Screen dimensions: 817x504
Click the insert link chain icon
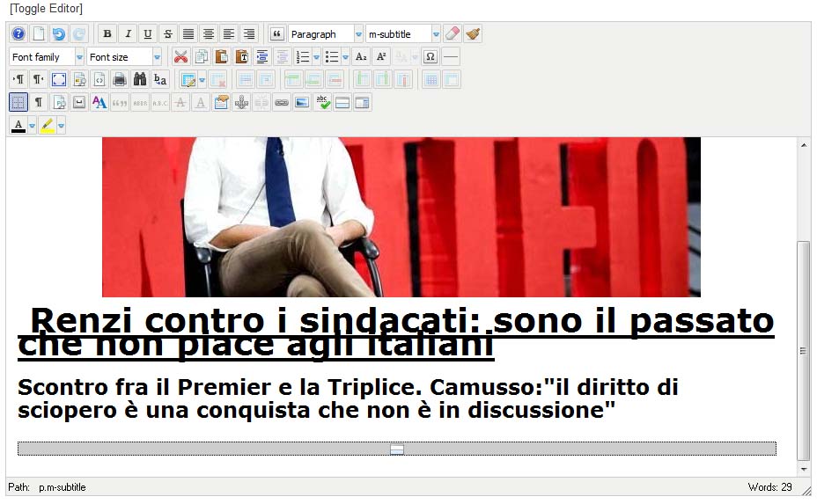(281, 103)
